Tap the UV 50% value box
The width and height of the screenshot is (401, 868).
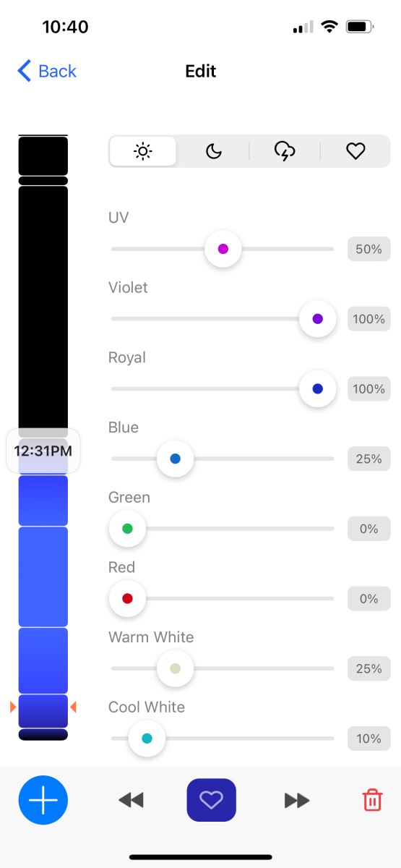point(368,249)
